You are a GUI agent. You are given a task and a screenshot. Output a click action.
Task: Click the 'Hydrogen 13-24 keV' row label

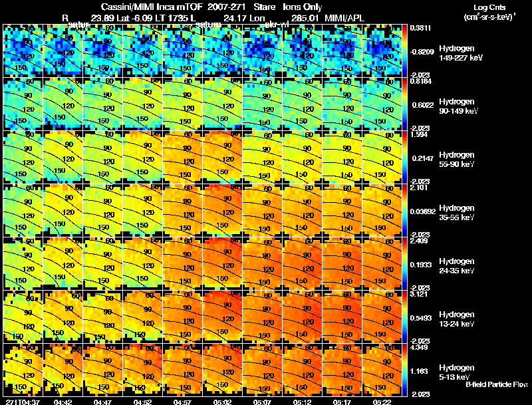point(456,319)
